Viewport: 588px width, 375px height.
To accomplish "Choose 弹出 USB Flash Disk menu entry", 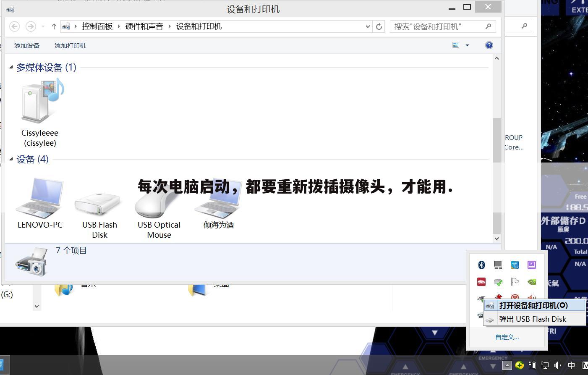I will [x=535, y=319].
